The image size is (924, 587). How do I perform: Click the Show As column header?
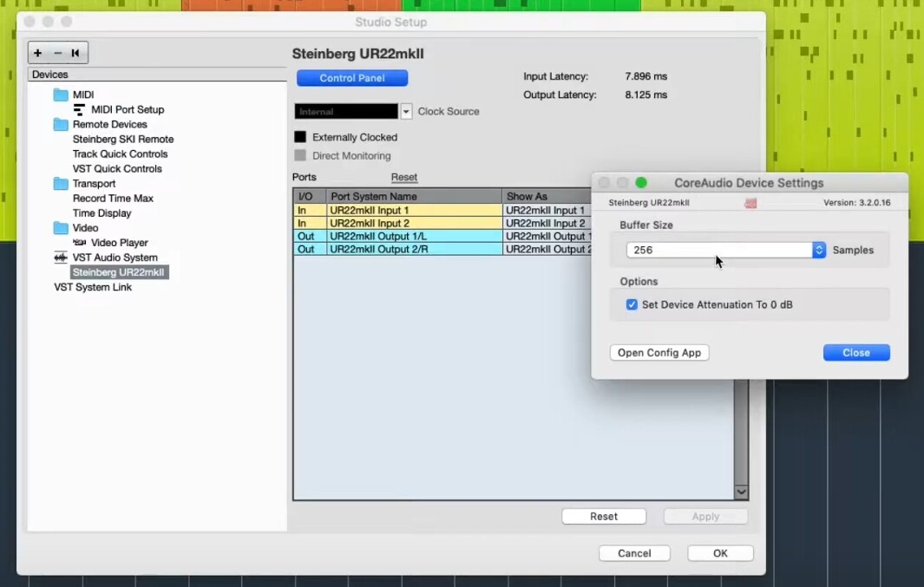547,196
